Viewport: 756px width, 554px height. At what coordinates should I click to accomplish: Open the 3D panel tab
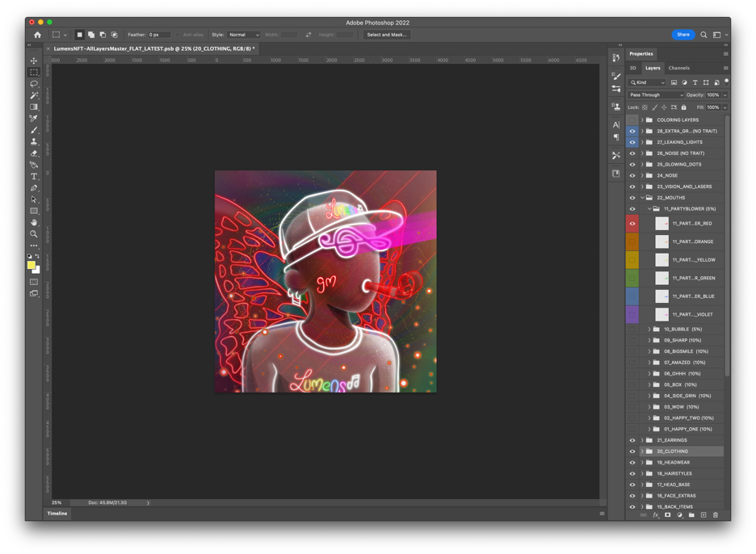point(633,68)
